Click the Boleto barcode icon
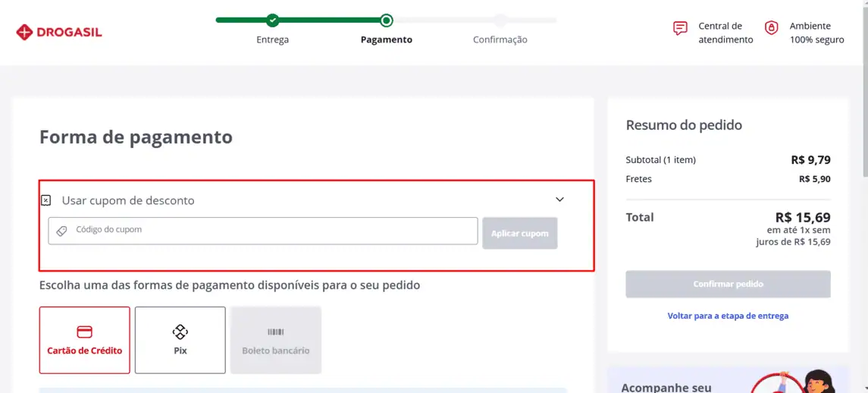868x393 pixels. [276, 332]
